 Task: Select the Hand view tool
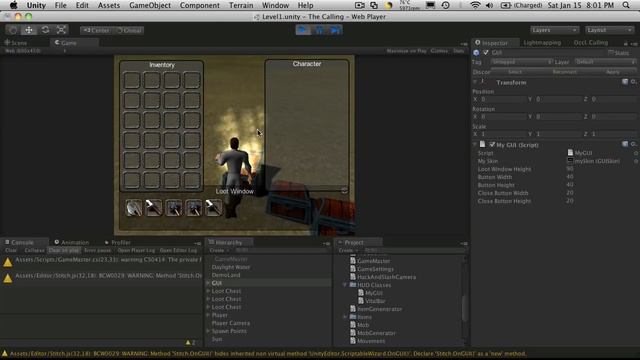point(13,30)
